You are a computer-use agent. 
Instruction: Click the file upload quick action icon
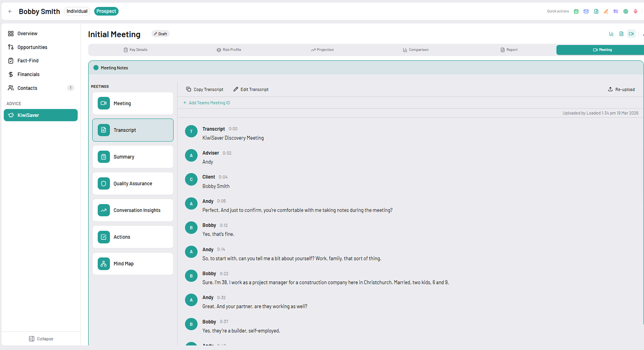(596, 12)
